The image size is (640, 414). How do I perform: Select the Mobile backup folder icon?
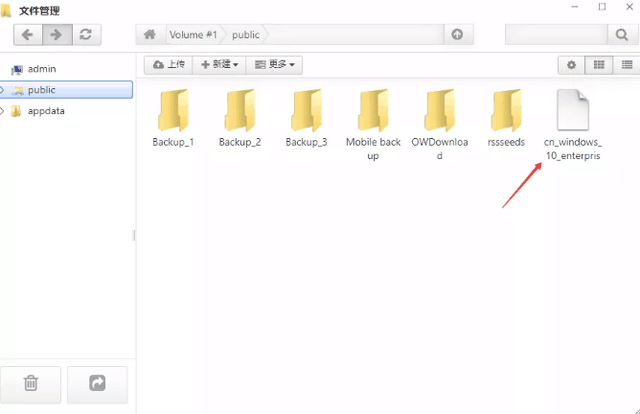click(373, 110)
